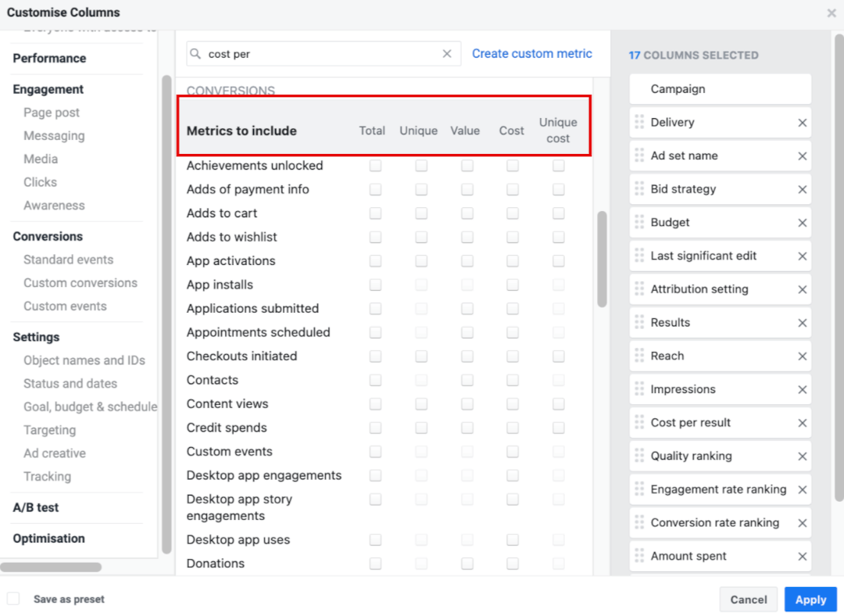The image size is (844, 616).
Task: Remove the Conversion rate ranking column
Action: pos(802,524)
